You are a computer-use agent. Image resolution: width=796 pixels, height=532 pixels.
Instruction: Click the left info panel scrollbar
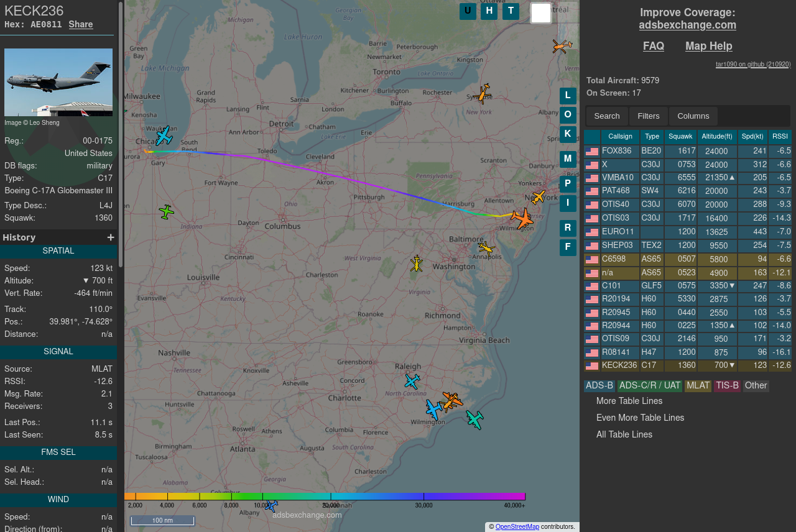click(121, 134)
